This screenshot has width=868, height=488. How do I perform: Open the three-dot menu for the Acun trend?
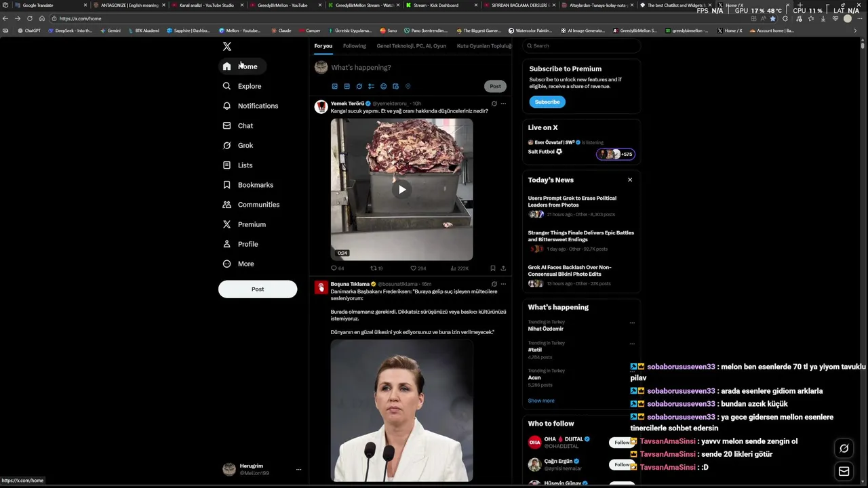(x=632, y=371)
